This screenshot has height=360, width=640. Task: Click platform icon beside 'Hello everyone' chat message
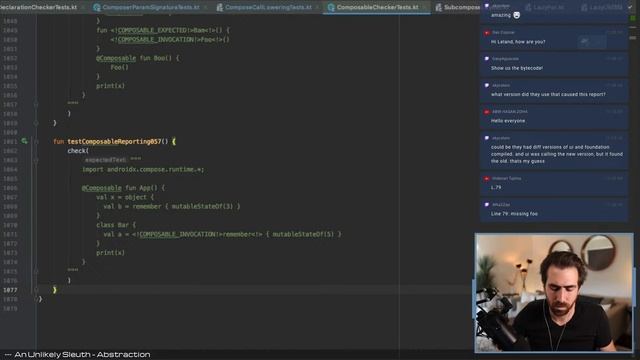[487, 111]
